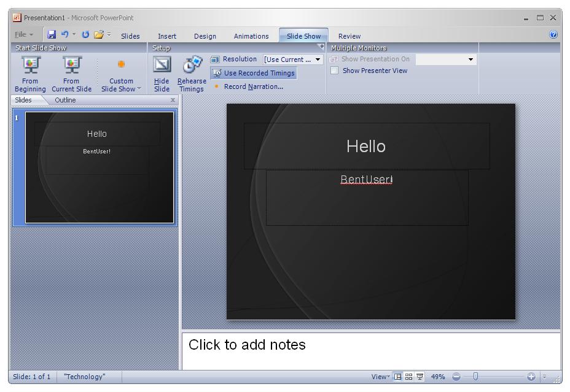Click Rehearse Timings icon
570x392 pixels.
pyautogui.click(x=192, y=64)
